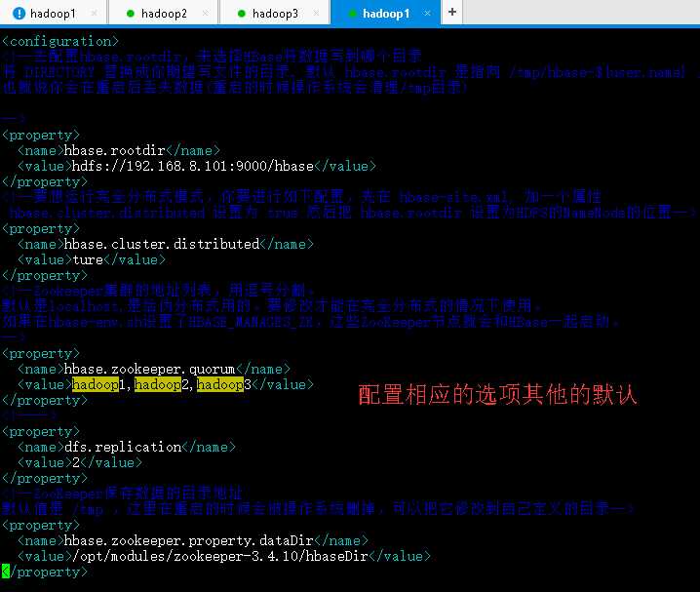Select the active blue hadoop1 tab
This screenshot has height=592, width=700.
pos(386,14)
